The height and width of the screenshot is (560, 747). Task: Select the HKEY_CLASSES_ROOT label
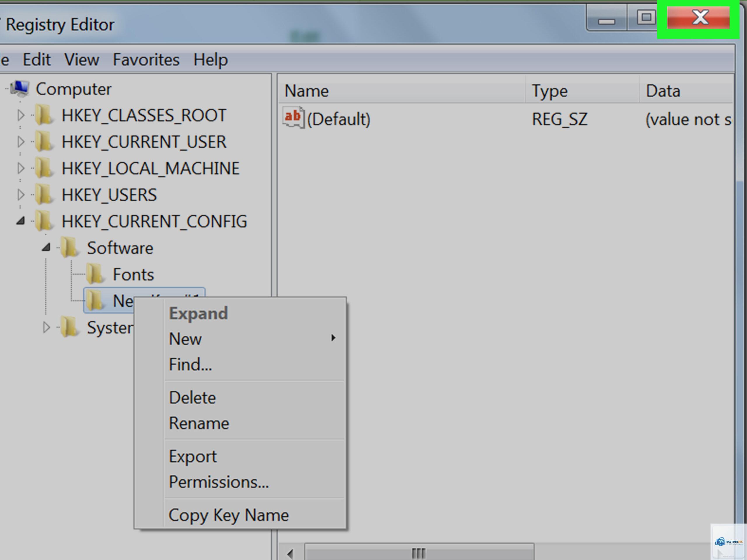pyautogui.click(x=144, y=115)
